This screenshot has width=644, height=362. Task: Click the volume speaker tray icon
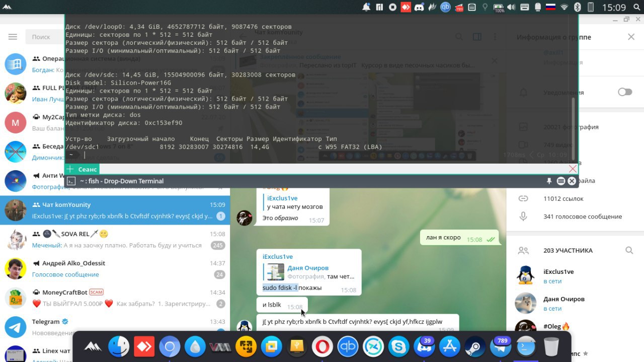(512, 7)
